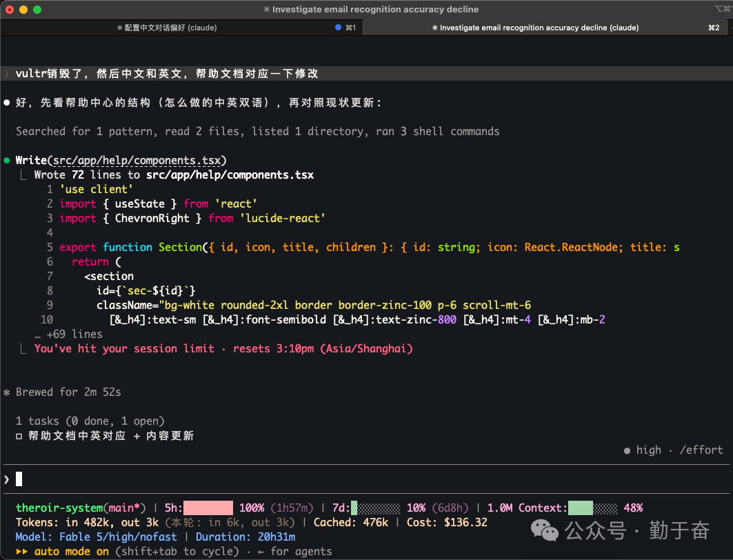Click 'Tokens: in 482k, out 3k' text
The width and height of the screenshot is (733, 560).
point(87,523)
